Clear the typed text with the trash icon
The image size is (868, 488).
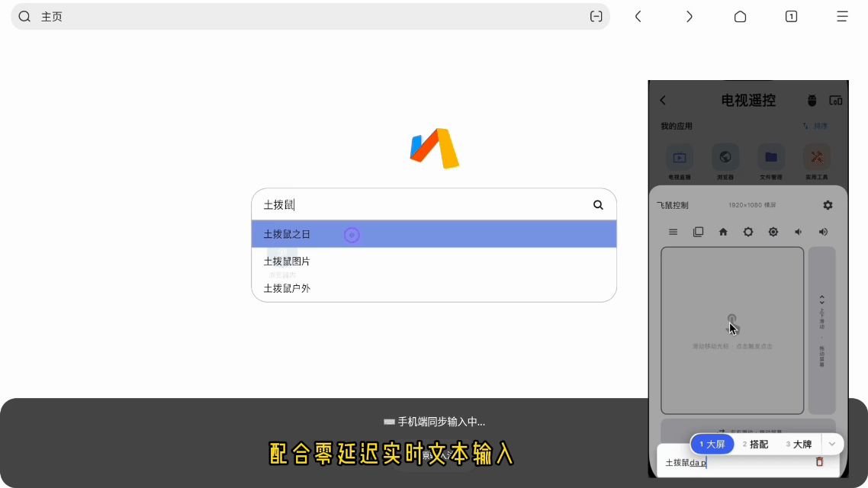click(819, 461)
